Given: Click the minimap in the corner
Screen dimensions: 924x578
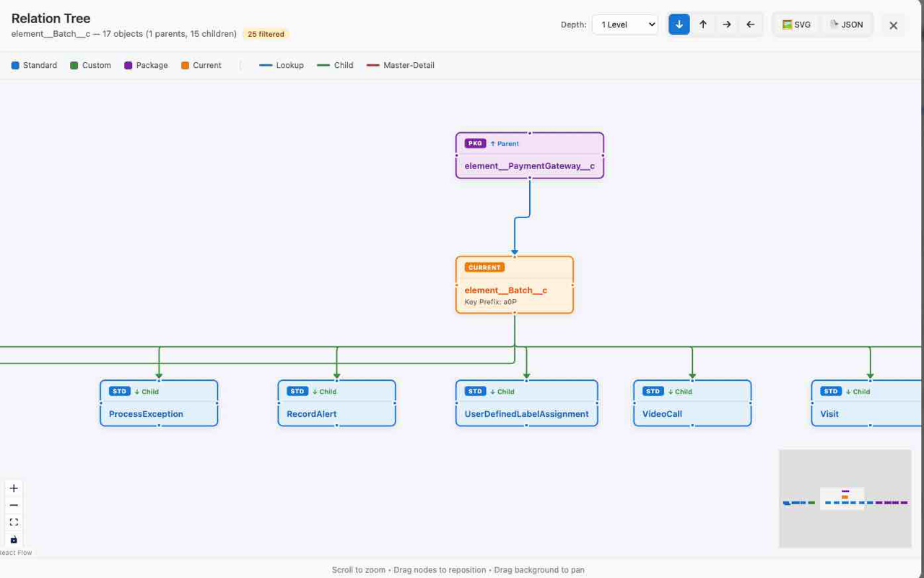Looking at the screenshot, I should point(845,499).
